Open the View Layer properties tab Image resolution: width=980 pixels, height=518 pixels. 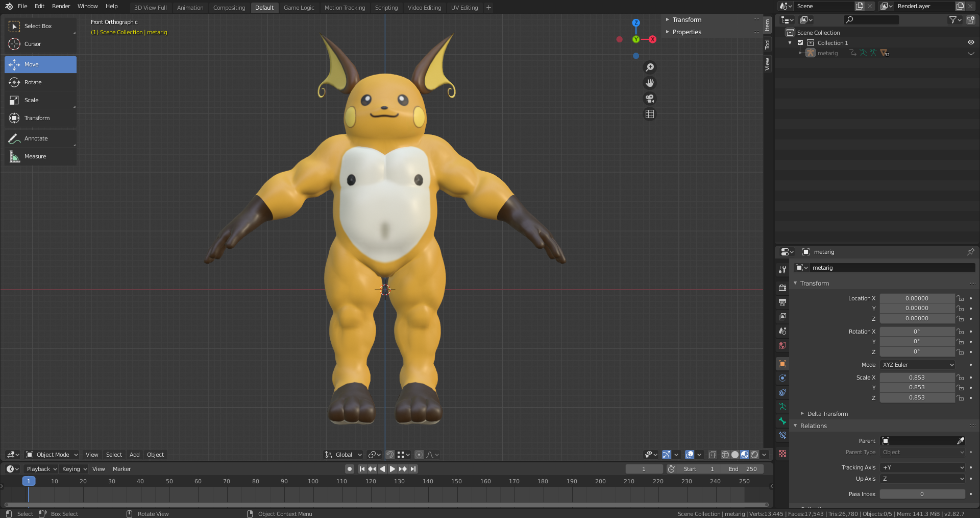pyautogui.click(x=782, y=317)
